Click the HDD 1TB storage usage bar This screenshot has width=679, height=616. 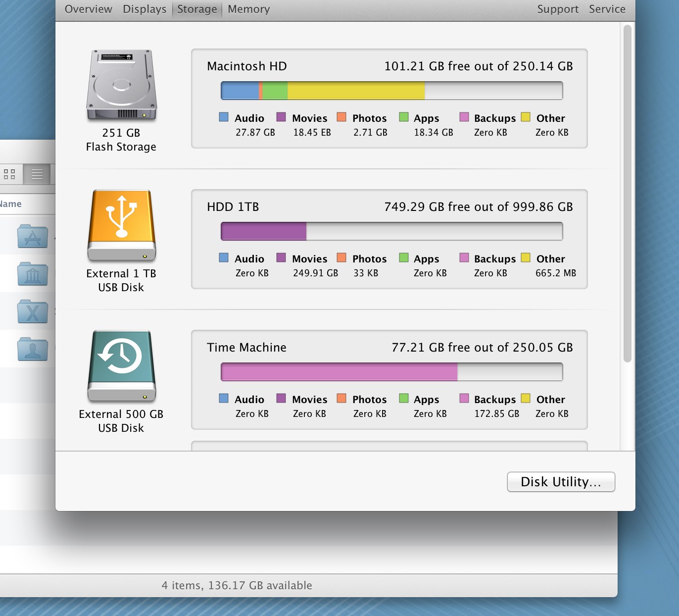(392, 231)
